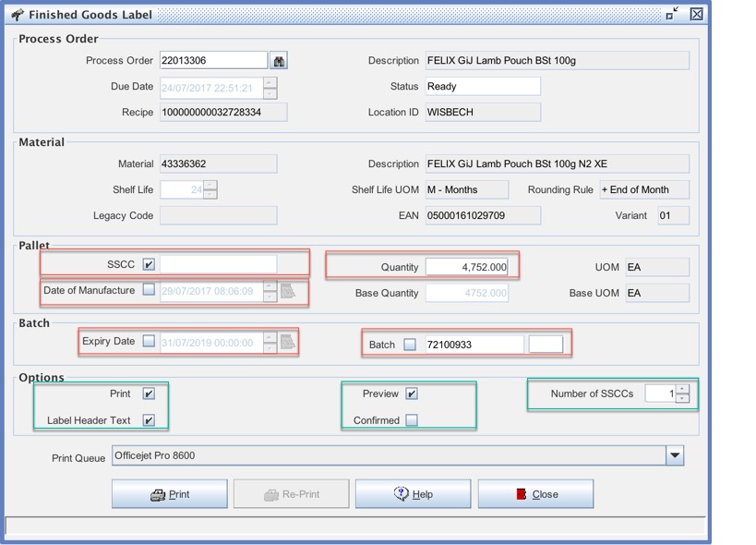The image size is (756, 545).
Task: Close the Finished Goods Label window
Action: [696, 14]
